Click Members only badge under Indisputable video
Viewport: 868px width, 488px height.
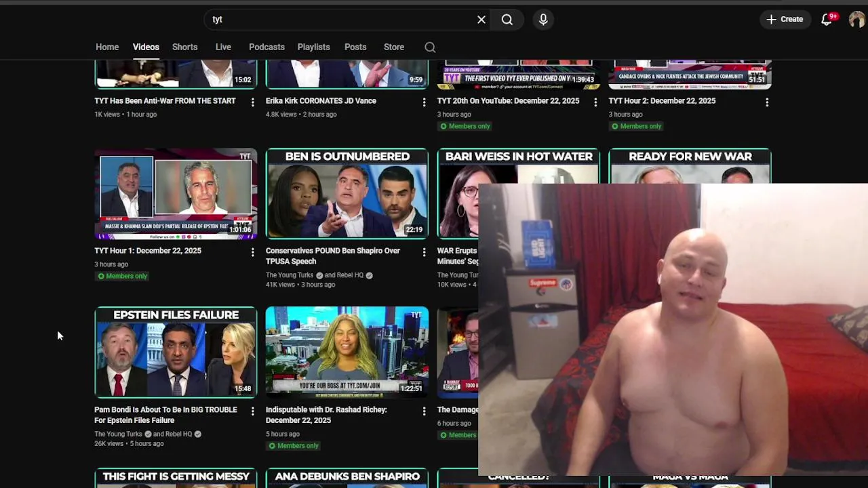pos(294,445)
